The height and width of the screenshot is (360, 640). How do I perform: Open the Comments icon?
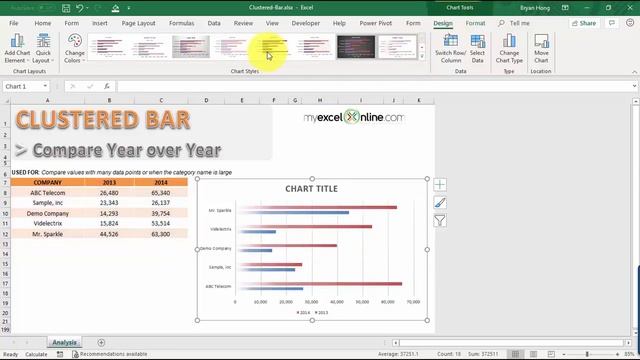tap(611, 23)
